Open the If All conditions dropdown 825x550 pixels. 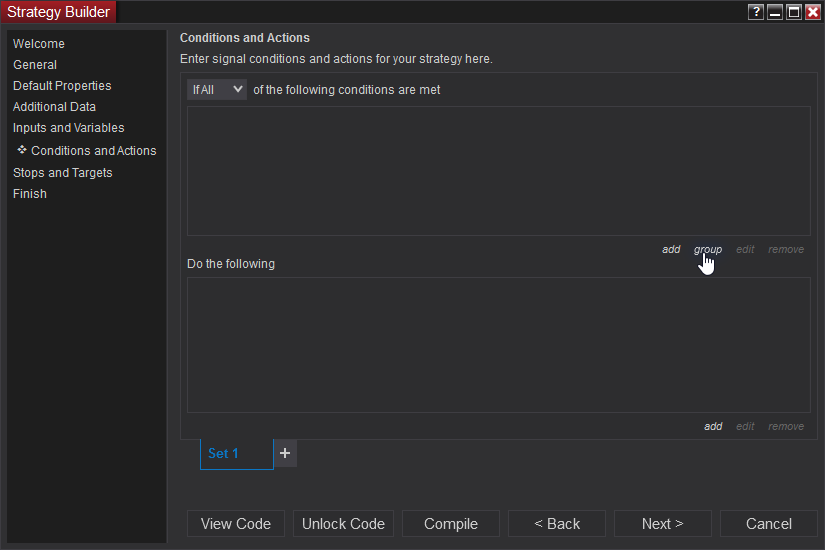(x=217, y=90)
